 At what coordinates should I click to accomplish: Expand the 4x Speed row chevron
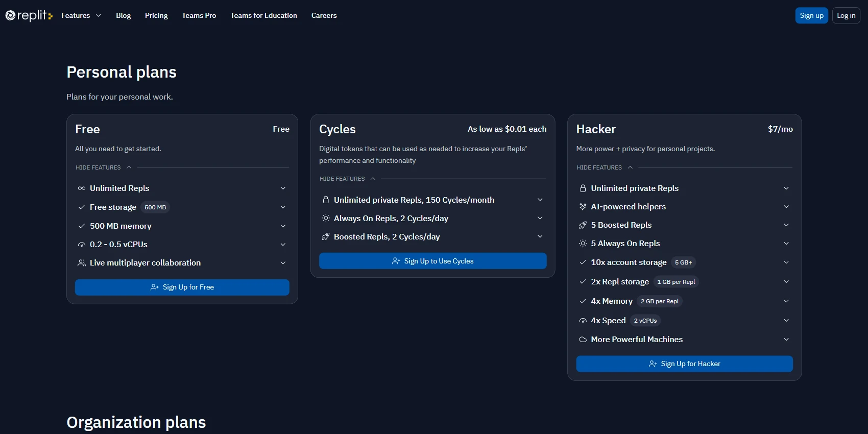pyautogui.click(x=786, y=321)
